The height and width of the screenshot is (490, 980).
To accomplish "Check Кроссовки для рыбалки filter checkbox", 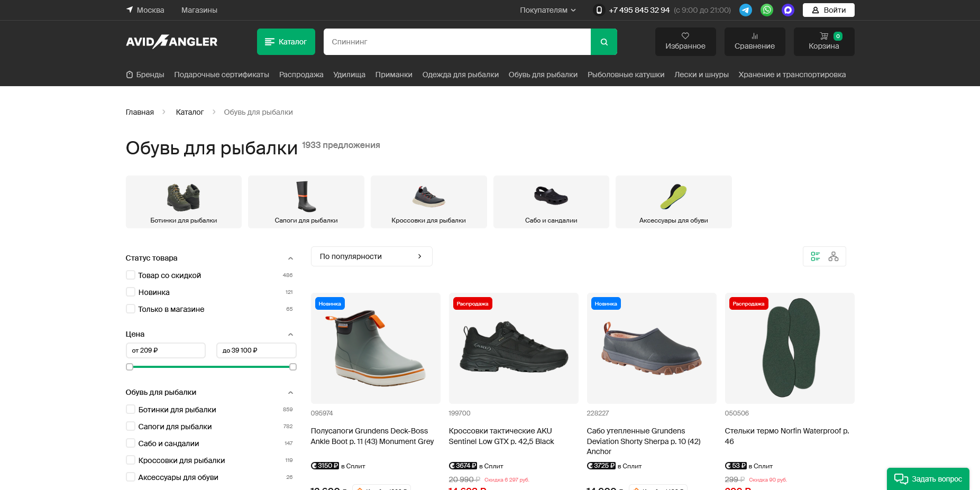I will click(x=131, y=460).
